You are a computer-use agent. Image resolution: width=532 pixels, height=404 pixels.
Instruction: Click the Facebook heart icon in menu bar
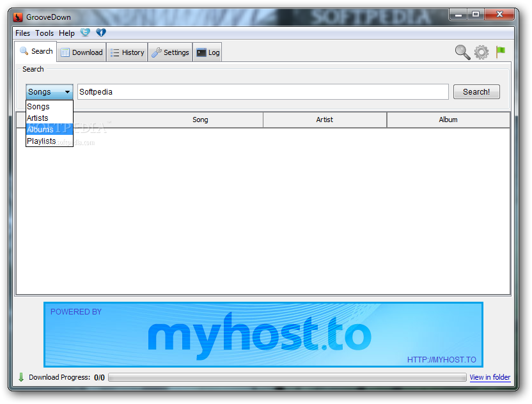point(101,33)
